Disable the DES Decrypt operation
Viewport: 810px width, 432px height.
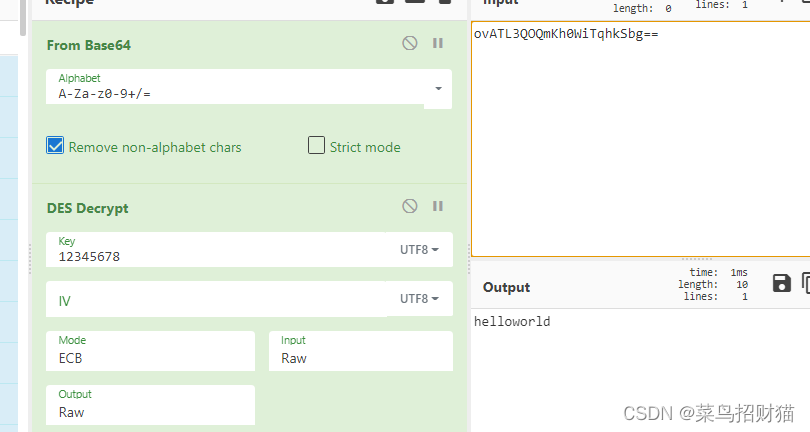click(x=410, y=206)
